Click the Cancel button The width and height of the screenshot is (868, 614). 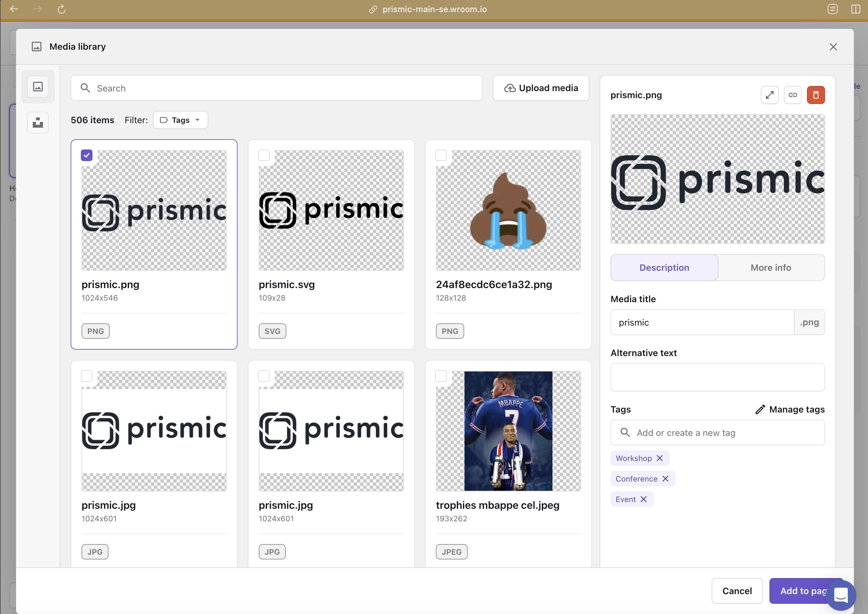pyautogui.click(x=736, y=591)
